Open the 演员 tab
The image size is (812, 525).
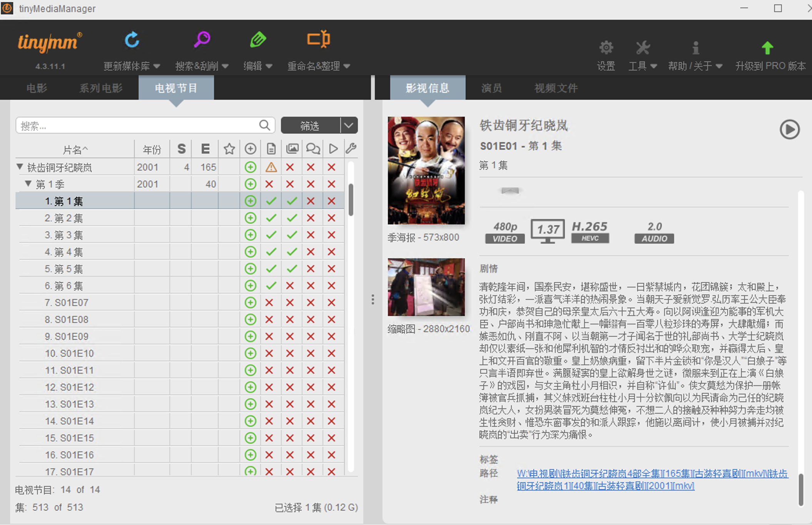(491, 88)
